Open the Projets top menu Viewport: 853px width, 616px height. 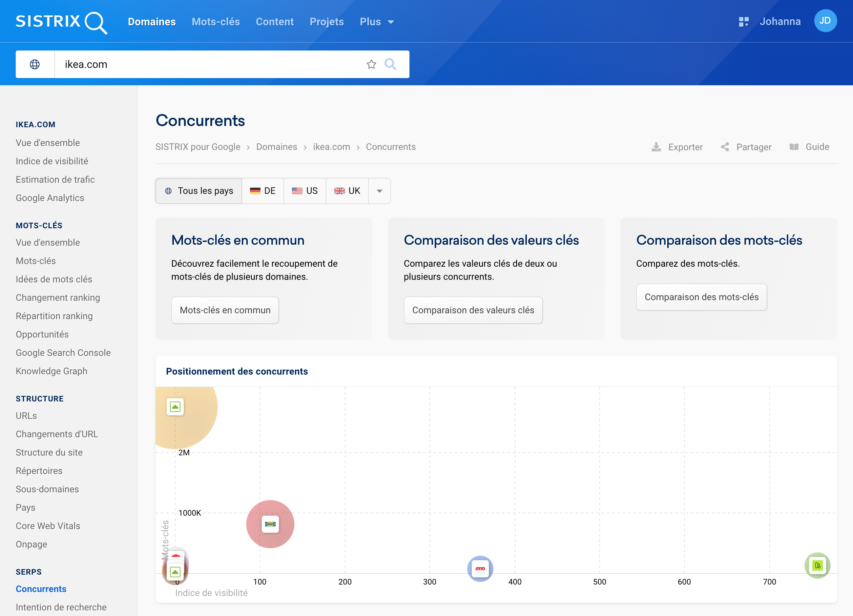(326, 22)
